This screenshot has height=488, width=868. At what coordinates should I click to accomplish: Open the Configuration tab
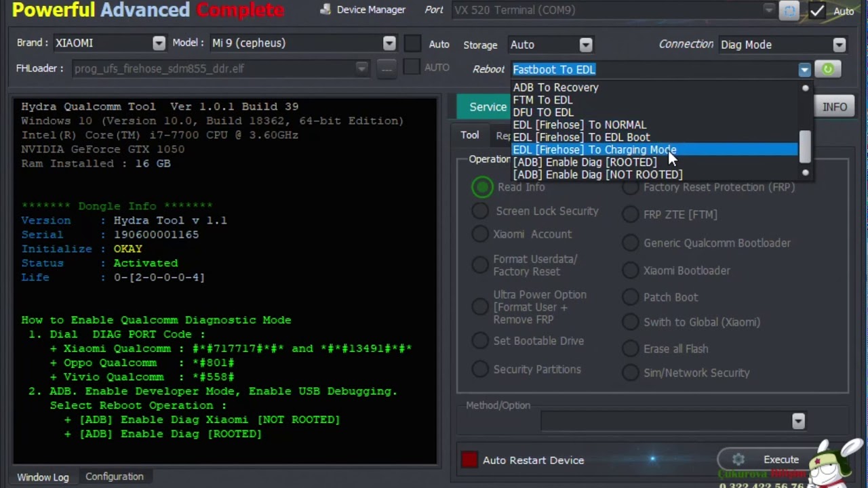coord(115,476)
